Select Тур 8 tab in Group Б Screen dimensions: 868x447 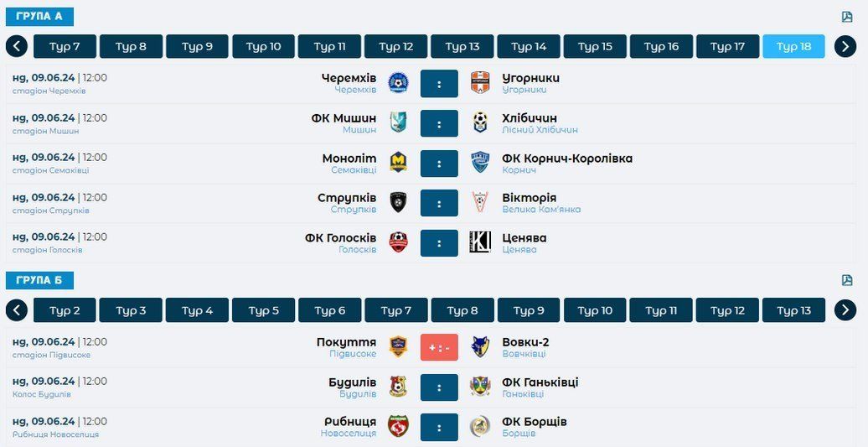click(462, 310)
